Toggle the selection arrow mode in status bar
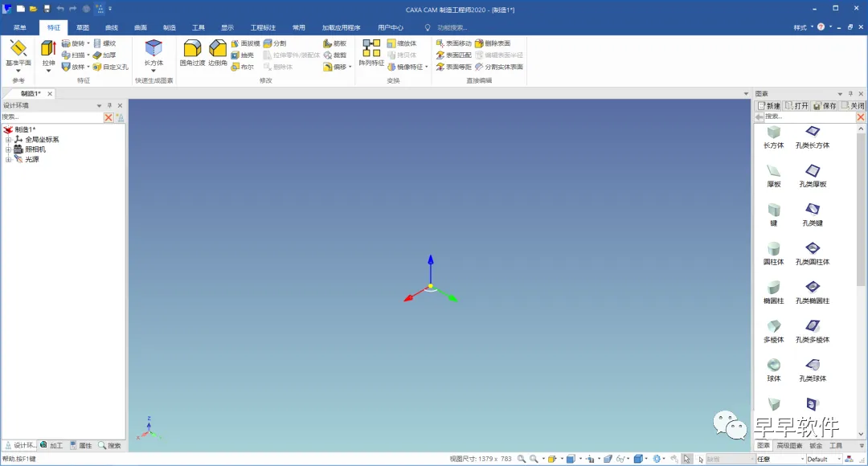 (x=686, y=459)
